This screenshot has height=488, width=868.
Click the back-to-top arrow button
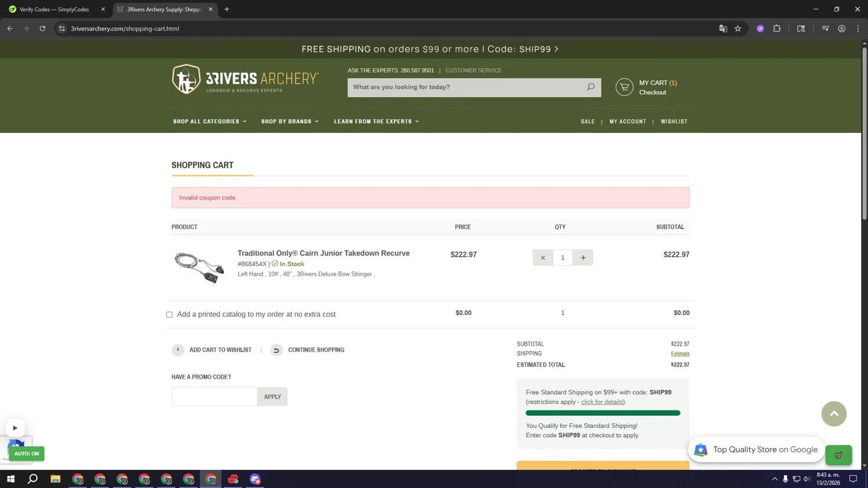tap(834, 414)
